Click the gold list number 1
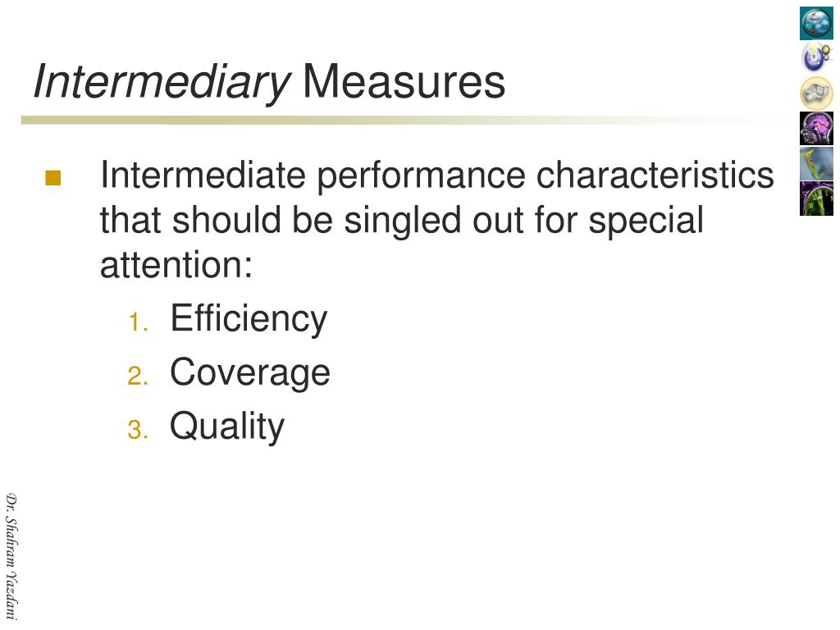Screen dimensions: 840x630 click(138, 322)
